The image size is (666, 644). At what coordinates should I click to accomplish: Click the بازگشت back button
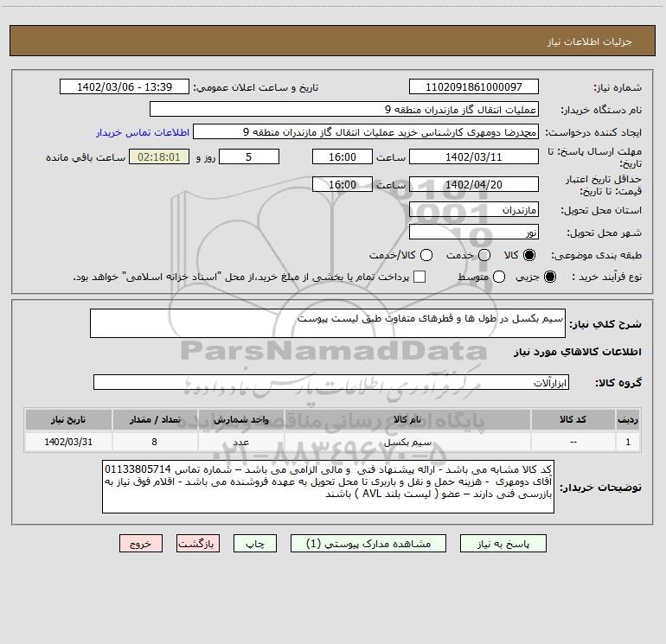[x=198, y=544]
